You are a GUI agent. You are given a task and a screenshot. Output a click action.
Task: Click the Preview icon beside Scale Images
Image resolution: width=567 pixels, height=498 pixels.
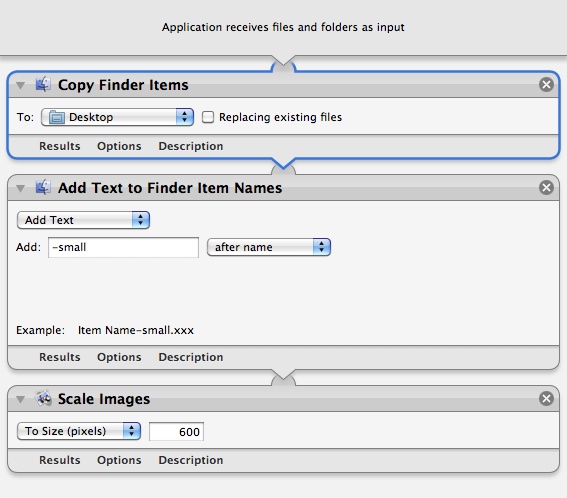43,398
